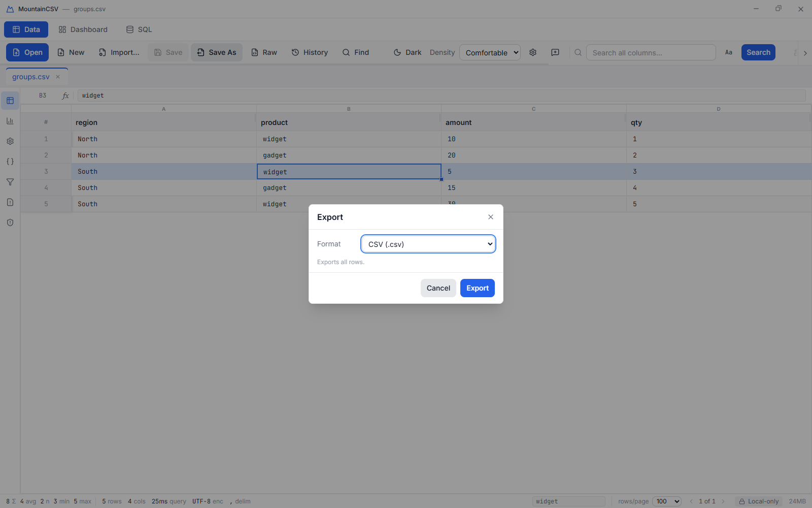Viewport: 812px width, 508px height.
Task: Open the Density Comfortable dropdown
Action: (490, 52)
